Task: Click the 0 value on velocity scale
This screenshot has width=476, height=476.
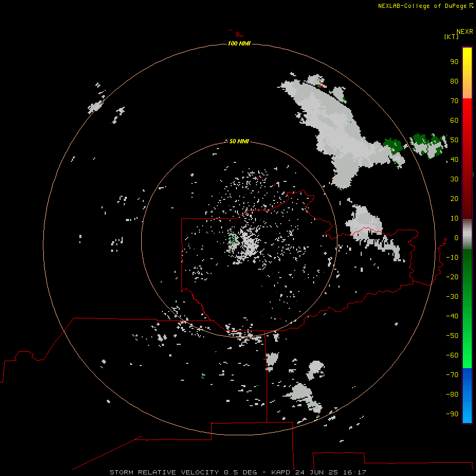Action: pyautogui.click(x=456, y=238)
